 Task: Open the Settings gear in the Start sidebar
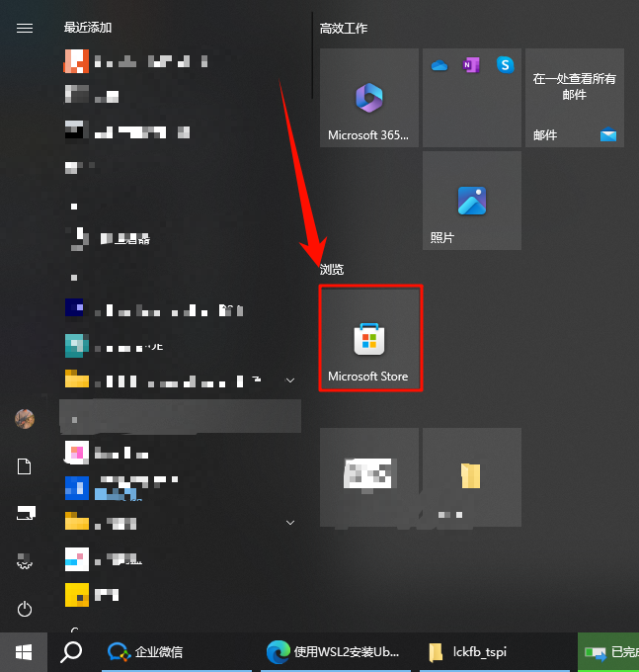tap(25, 561)
